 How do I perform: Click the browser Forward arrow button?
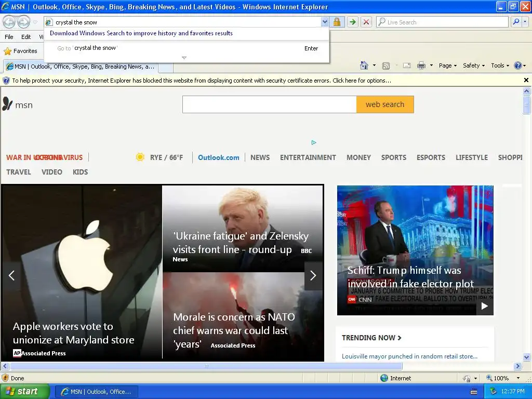23,22
